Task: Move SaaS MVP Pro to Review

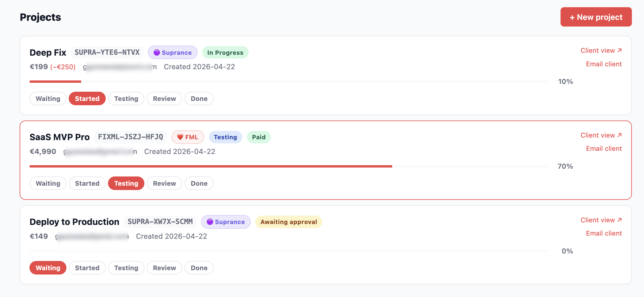Action: 164,183
